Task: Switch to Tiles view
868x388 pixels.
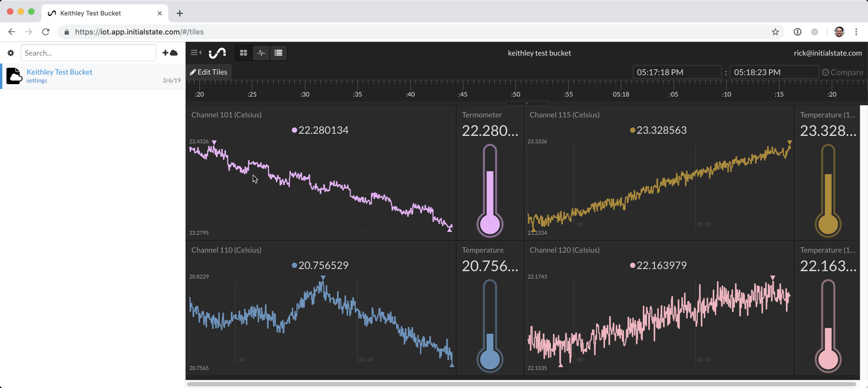Action: pyautogui.click(x=244, y=53)
